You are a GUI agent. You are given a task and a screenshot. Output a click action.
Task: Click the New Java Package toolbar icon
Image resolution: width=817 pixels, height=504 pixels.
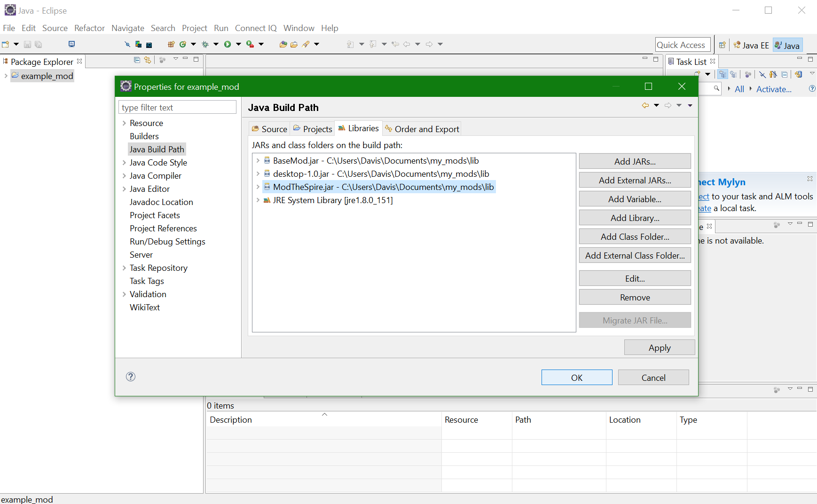(x=171, y=44)
